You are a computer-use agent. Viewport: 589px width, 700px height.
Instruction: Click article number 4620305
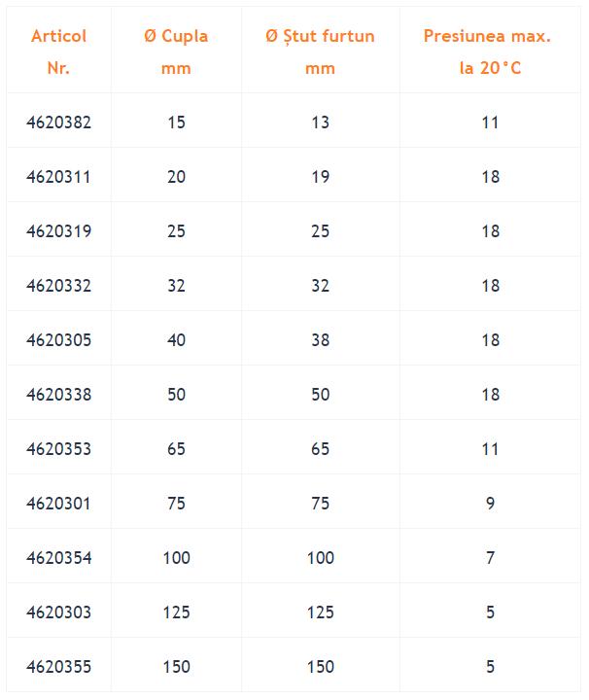(x=58, y=340)
